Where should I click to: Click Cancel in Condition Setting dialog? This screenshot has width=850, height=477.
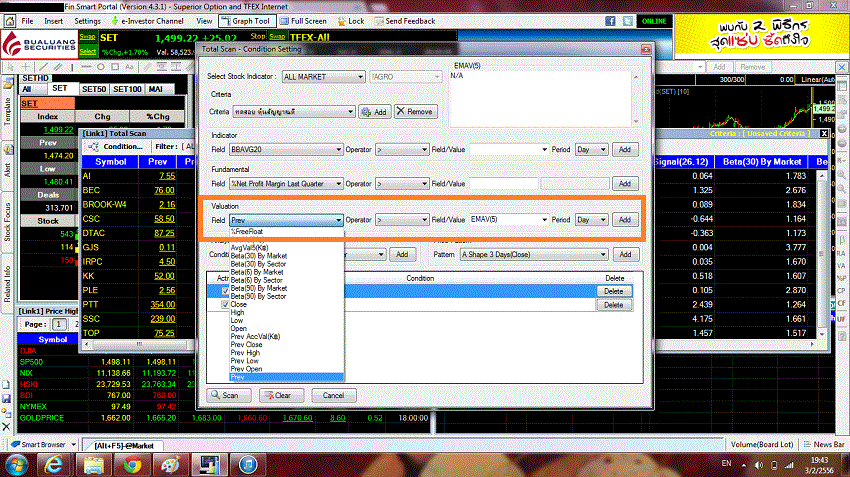[333, 395]
